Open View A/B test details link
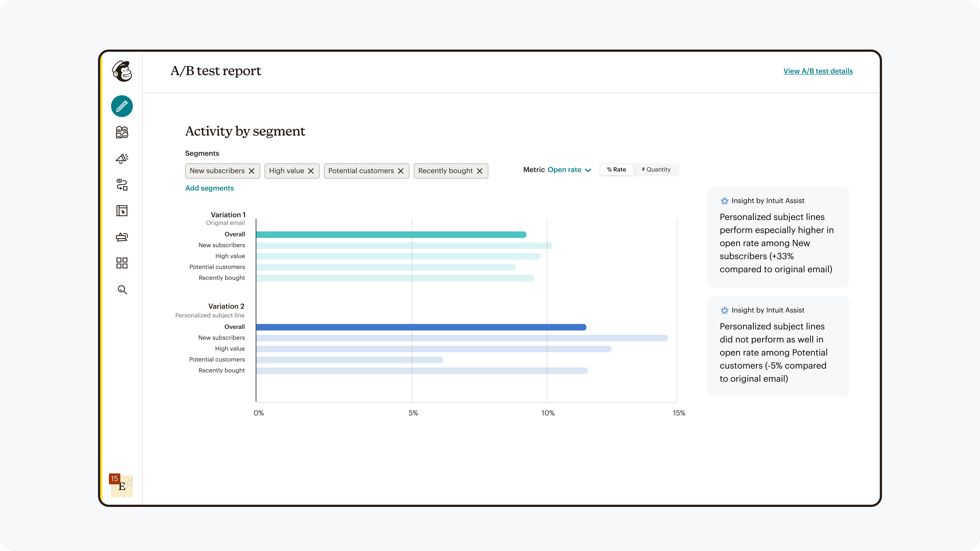 click(817, 71)
